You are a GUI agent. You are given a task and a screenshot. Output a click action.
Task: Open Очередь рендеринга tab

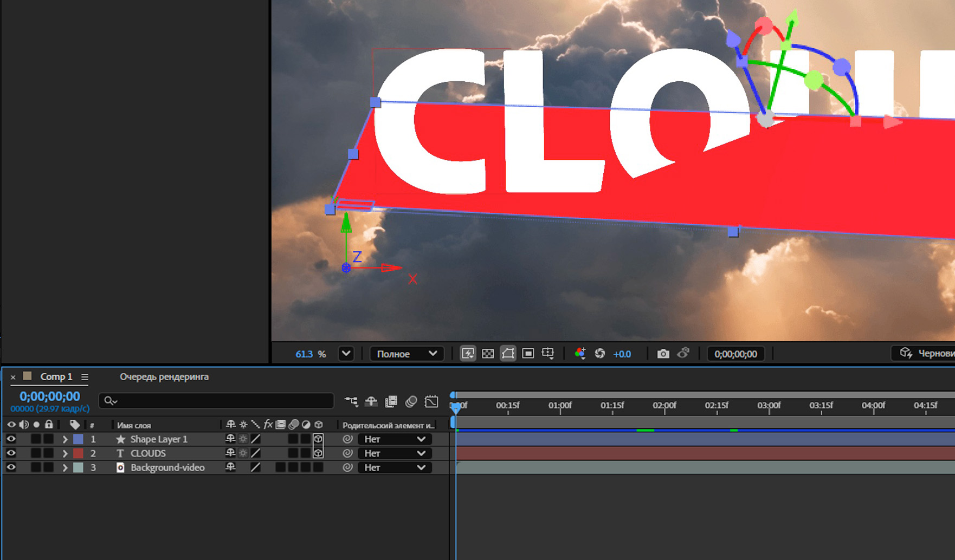164,376
